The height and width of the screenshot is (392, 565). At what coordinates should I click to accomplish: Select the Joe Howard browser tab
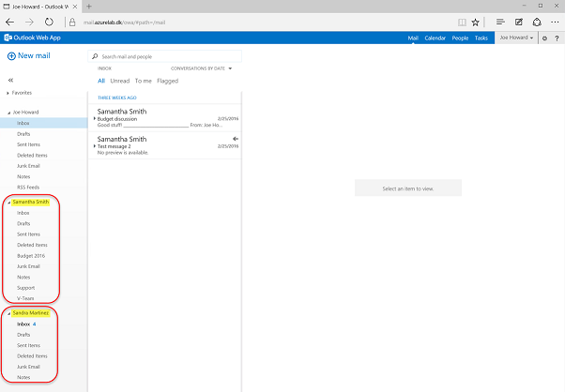(40, 7)
